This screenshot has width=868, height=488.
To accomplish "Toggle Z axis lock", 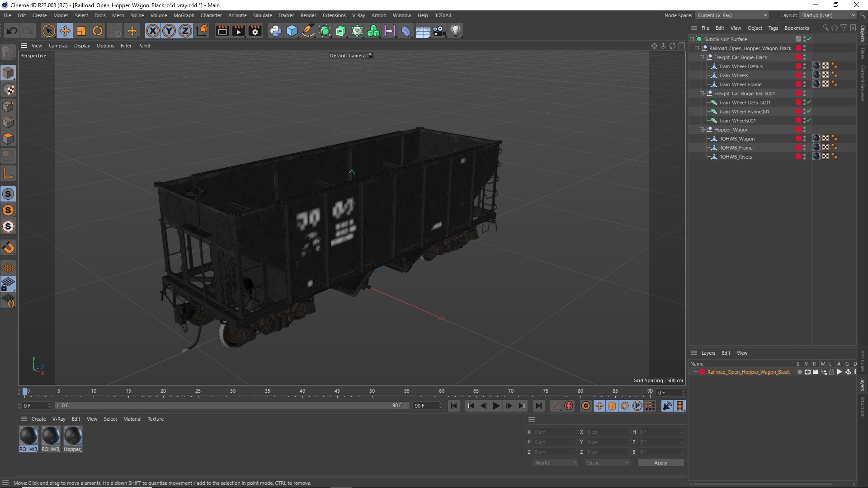I will click(185, 31).
